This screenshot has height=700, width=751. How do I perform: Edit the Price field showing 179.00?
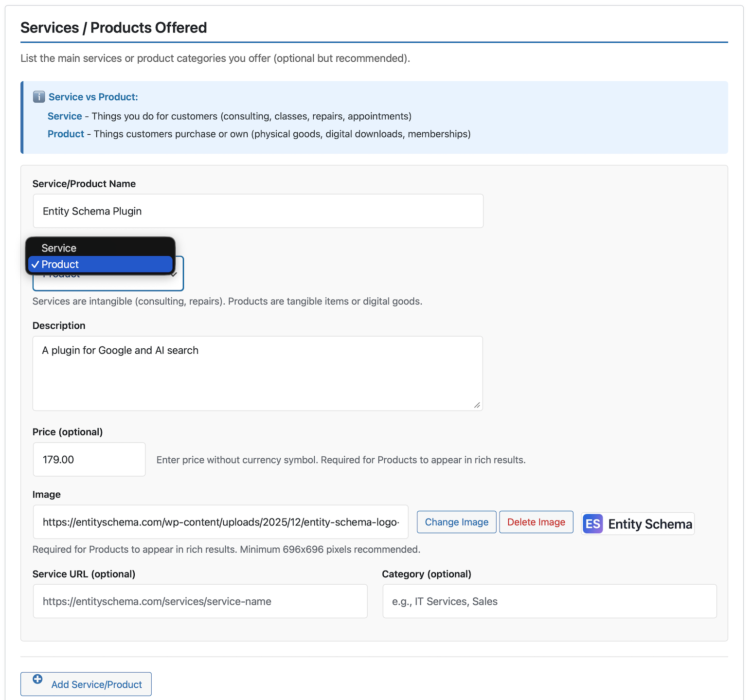89,459
